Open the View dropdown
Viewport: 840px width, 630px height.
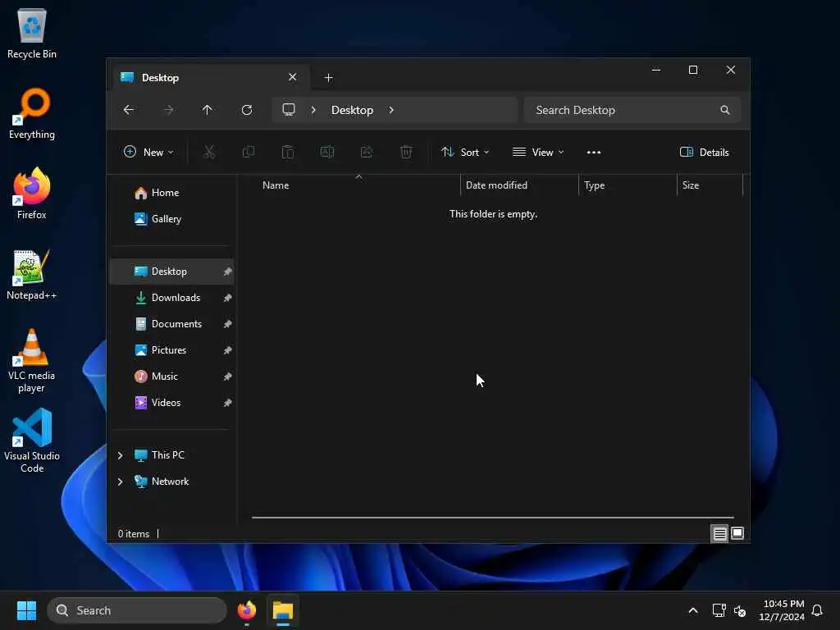pos(538,152)
